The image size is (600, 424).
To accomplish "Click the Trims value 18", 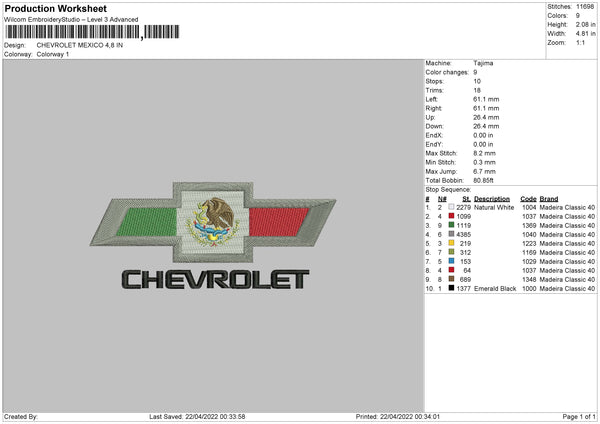I will click(477, 90).
